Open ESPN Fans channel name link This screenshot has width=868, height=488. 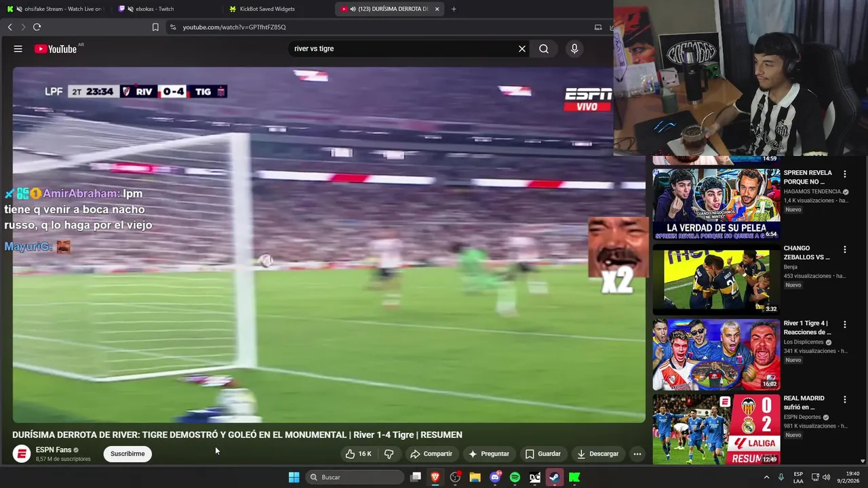[x=54, y=450]
